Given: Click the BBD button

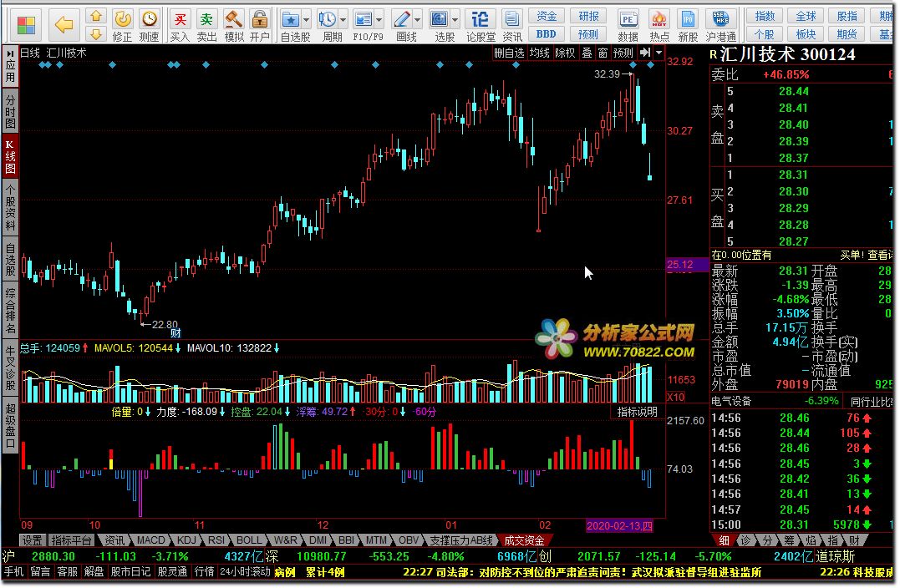Looking at the screenshot, I should pos(547,34).
